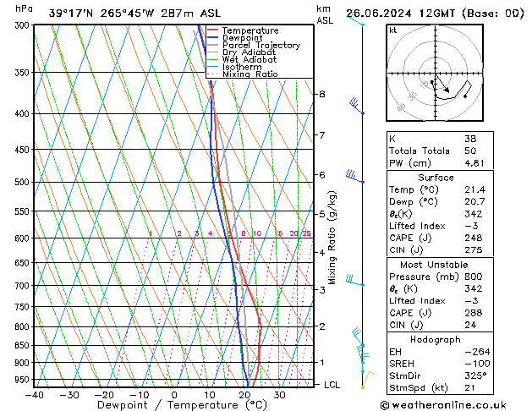Screen dimensions: 532x411
Task: Click the Surface Dewp value 20.7
Action: pyautogui.click(x=475, y=202)
